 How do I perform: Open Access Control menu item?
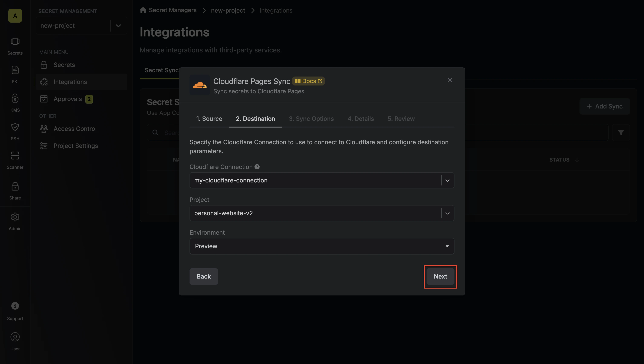click(82, 129)
